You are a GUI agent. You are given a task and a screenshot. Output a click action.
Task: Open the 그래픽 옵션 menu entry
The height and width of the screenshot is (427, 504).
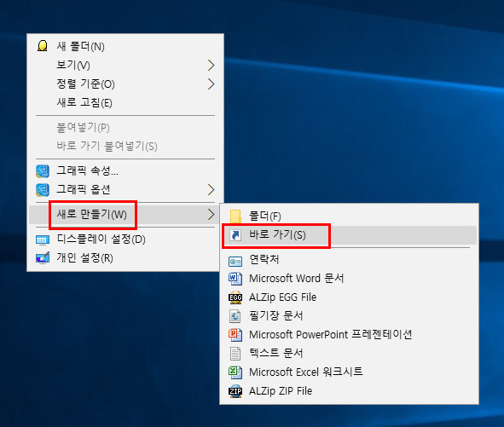[125, 189]
